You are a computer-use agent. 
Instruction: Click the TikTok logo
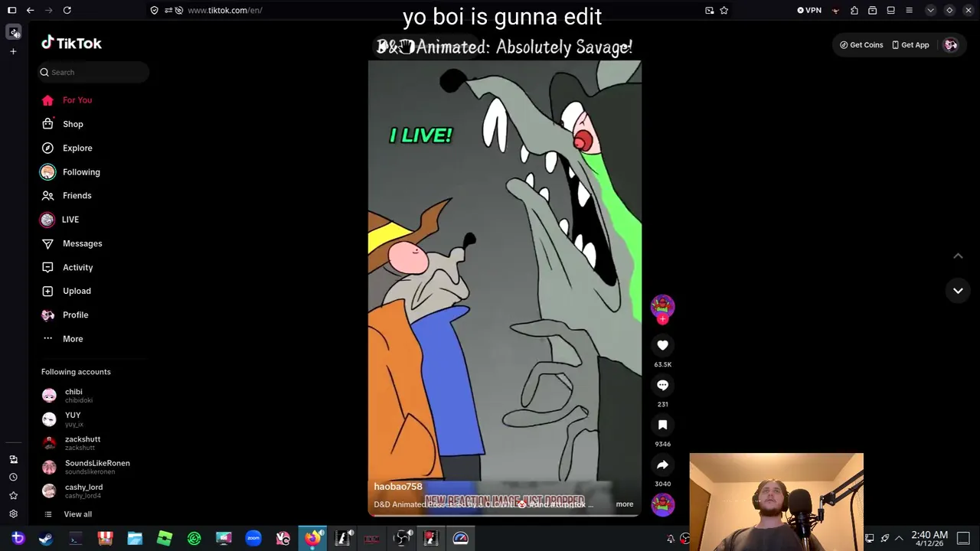pos(71,44)
